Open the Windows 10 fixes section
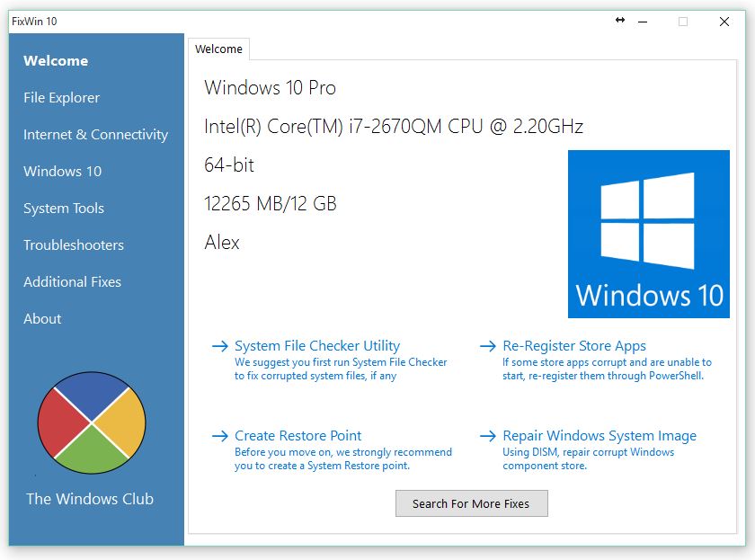 point(61,172)
